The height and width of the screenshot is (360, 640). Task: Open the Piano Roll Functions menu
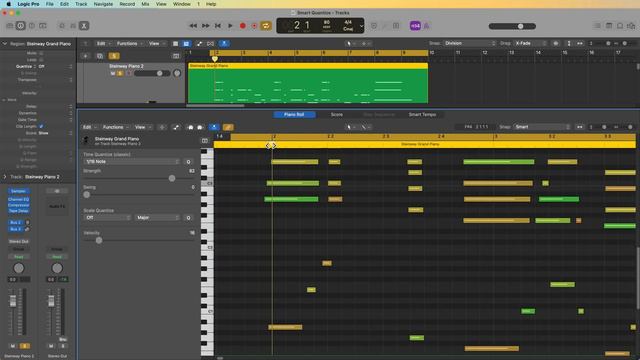(115, 127)
